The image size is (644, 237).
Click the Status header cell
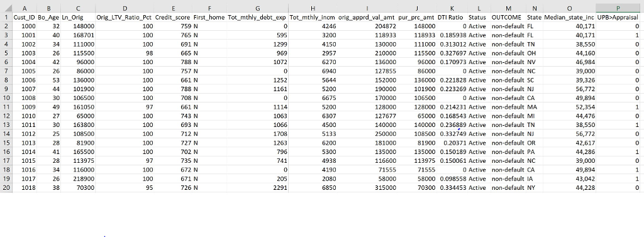(x=479, y=17)
